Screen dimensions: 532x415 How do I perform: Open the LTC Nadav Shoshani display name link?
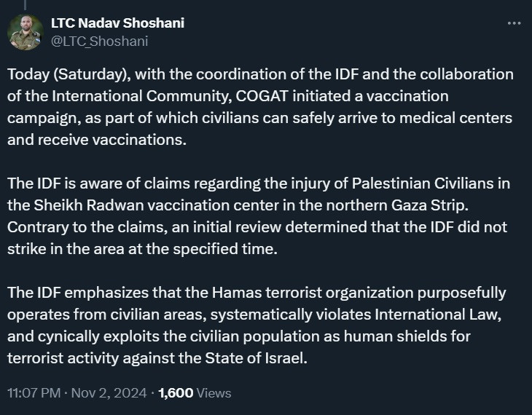(117, 23)
